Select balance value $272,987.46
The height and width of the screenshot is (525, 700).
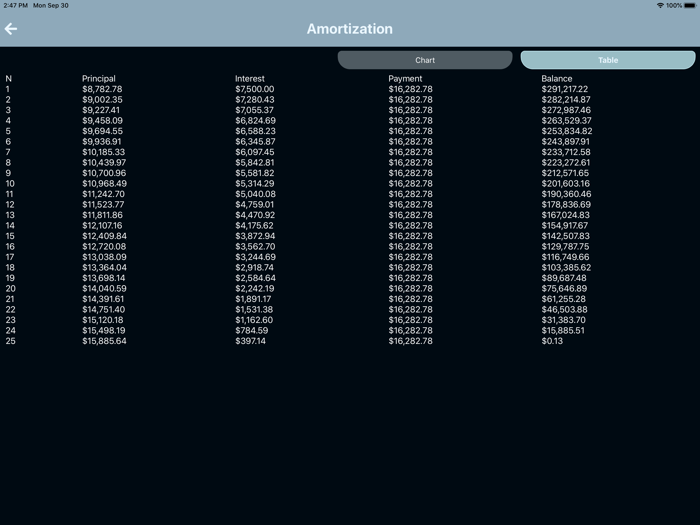[566, 110]
